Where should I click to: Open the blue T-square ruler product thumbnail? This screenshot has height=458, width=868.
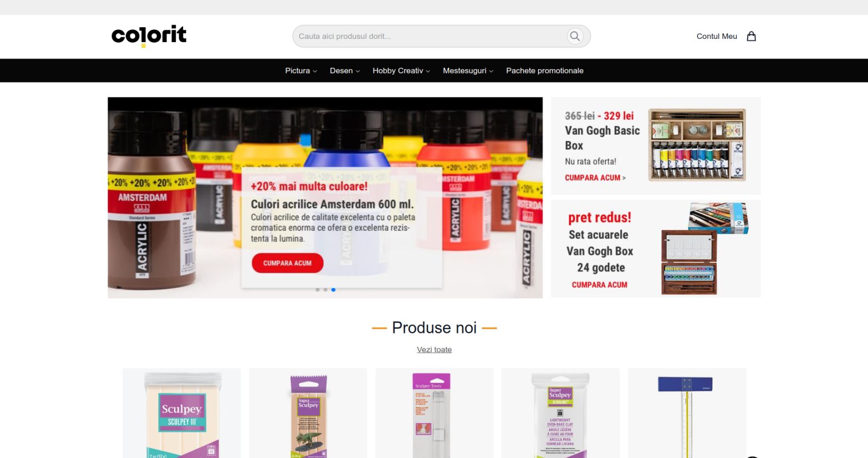click(x=686, y=413)
